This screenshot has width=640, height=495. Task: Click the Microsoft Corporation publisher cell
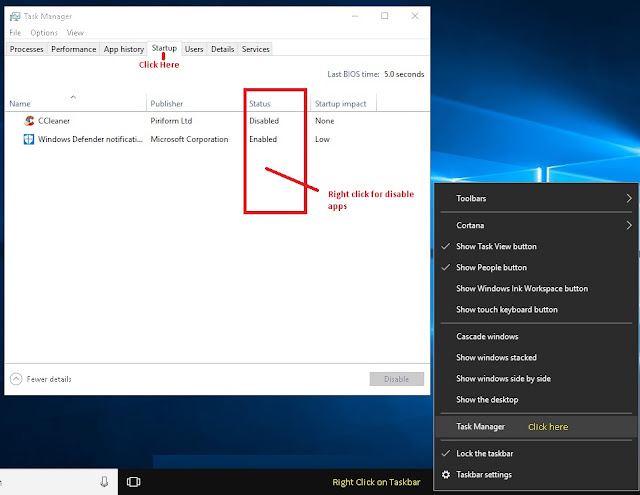point(189,139)
